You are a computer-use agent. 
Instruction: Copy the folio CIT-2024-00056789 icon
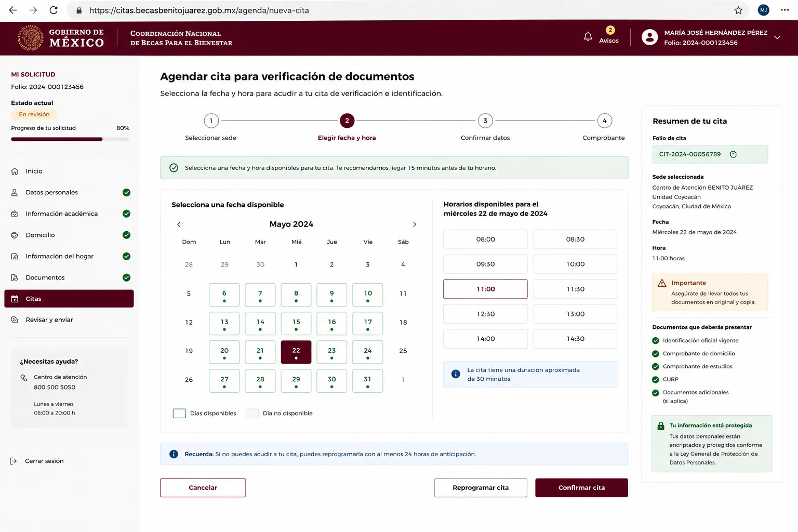point(733,154)
